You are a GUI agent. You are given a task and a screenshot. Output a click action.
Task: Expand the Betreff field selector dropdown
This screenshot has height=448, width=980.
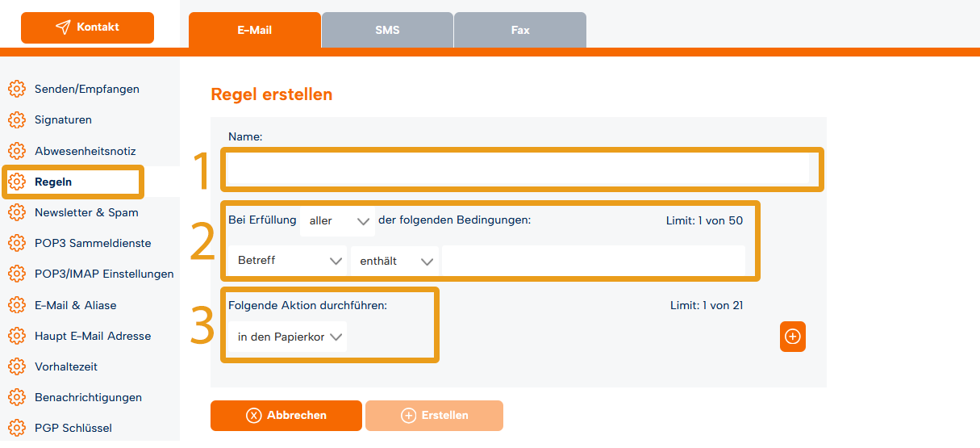point(288,262)
